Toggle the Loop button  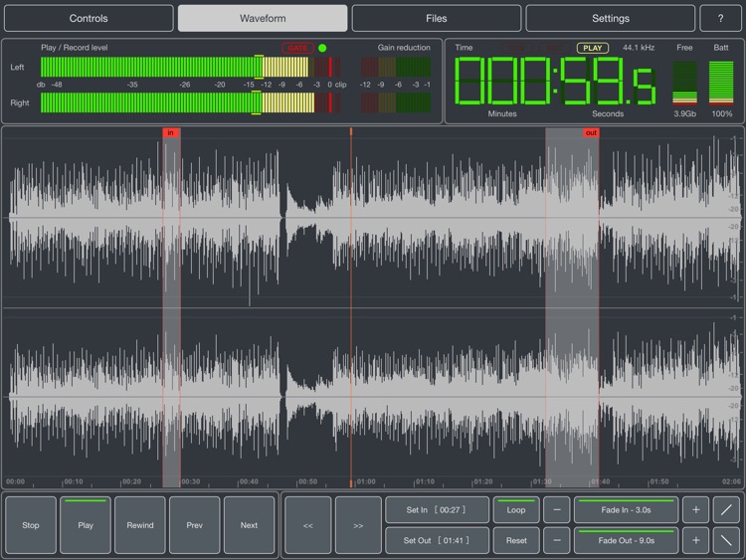point(516,509)
